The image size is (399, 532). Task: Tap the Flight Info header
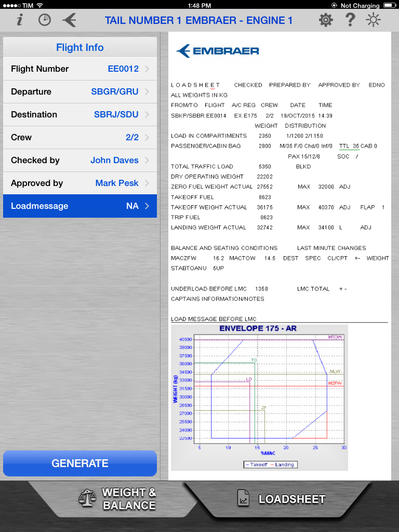tap(79, 47)
